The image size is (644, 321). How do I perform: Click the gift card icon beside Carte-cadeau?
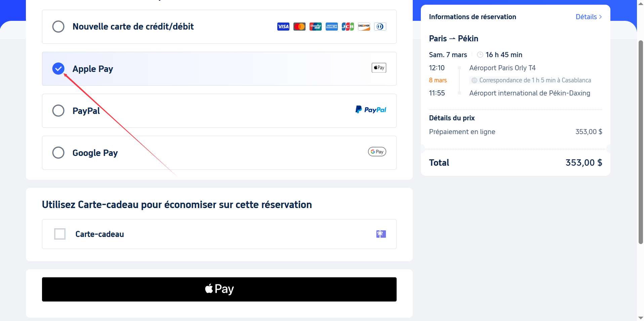pos(380,234)
